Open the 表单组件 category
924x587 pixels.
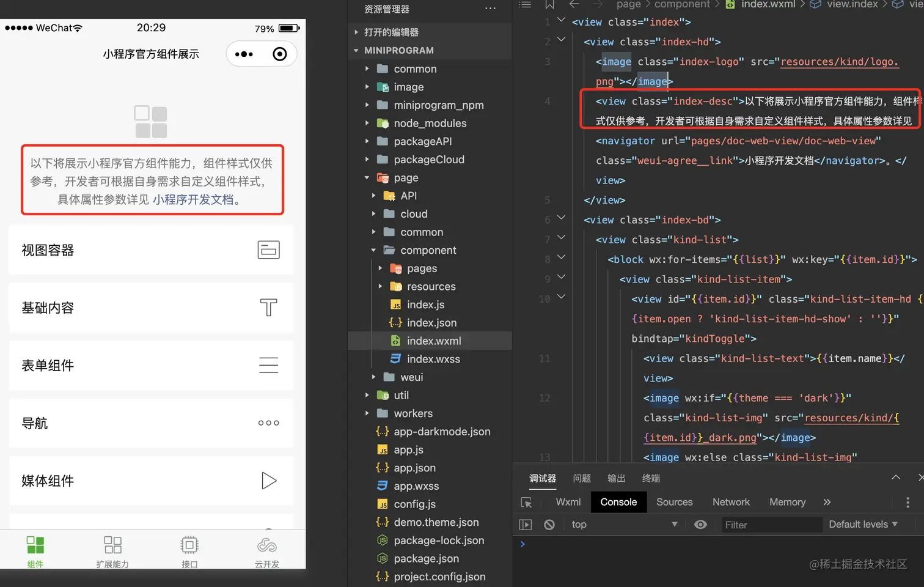coord(151,365)
